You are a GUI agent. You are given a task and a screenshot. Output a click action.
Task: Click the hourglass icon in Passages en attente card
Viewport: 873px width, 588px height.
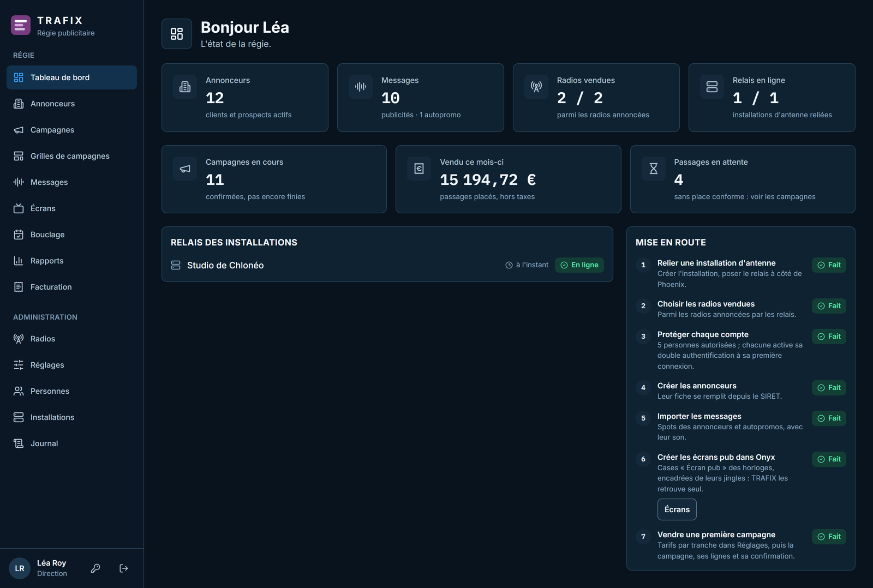tap(654, 169)
